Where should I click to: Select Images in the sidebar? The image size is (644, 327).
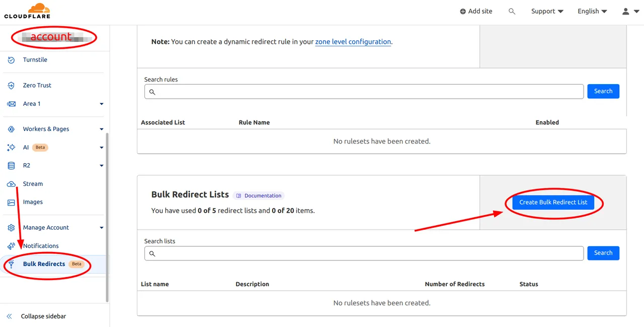33,202
